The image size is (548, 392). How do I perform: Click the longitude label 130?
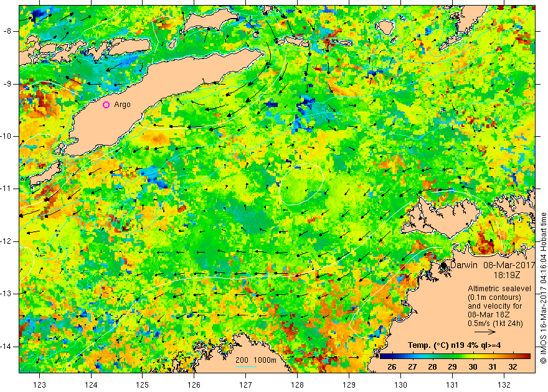coord(400,385)
